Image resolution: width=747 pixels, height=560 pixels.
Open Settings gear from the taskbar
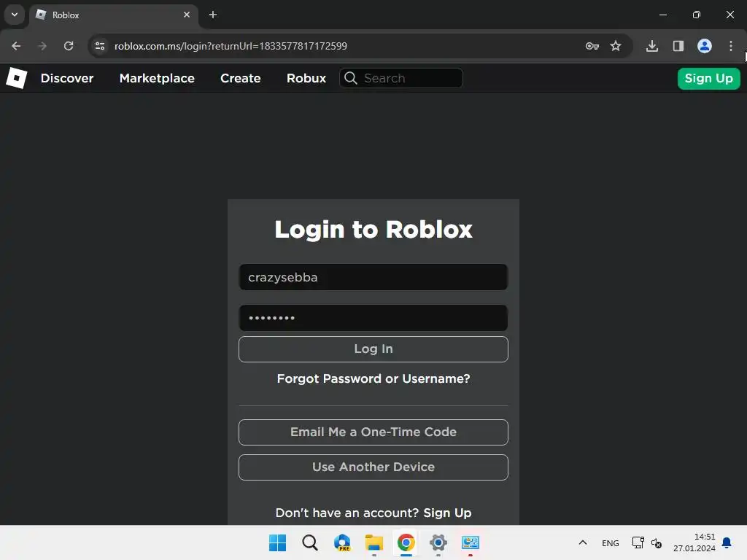tap(438, 542)
